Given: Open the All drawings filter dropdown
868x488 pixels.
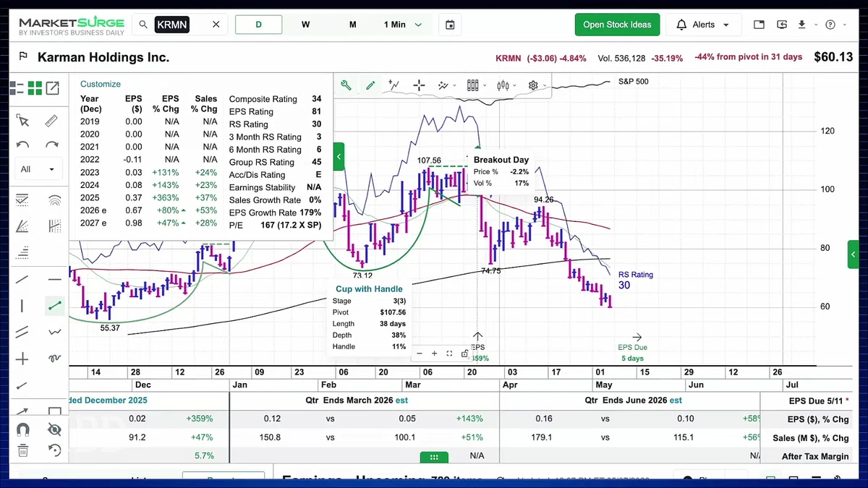Looking at the screenshot, I should [x=38, y=169].
